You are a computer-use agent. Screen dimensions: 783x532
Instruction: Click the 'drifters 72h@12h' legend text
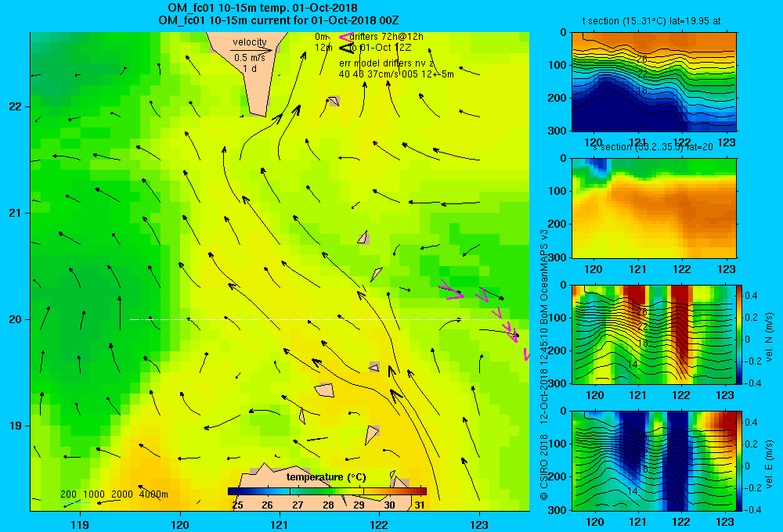387,37
